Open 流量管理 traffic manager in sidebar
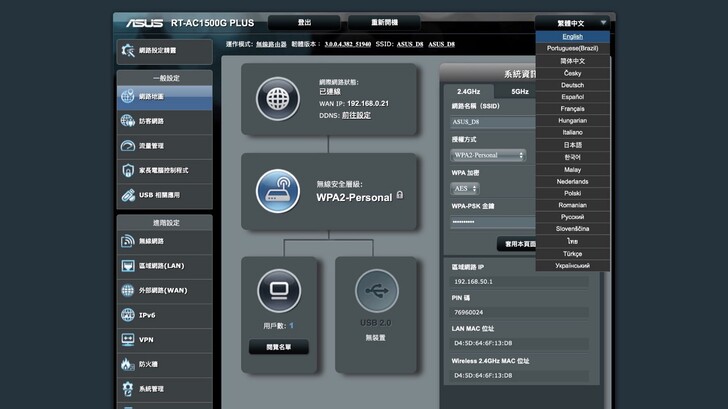 pos(164,146)
